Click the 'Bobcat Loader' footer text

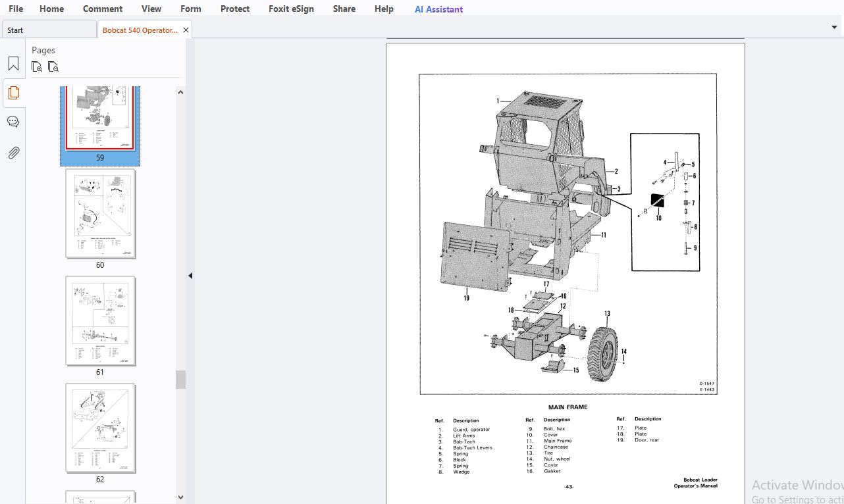pyautogui.click(x=700, y=480)
